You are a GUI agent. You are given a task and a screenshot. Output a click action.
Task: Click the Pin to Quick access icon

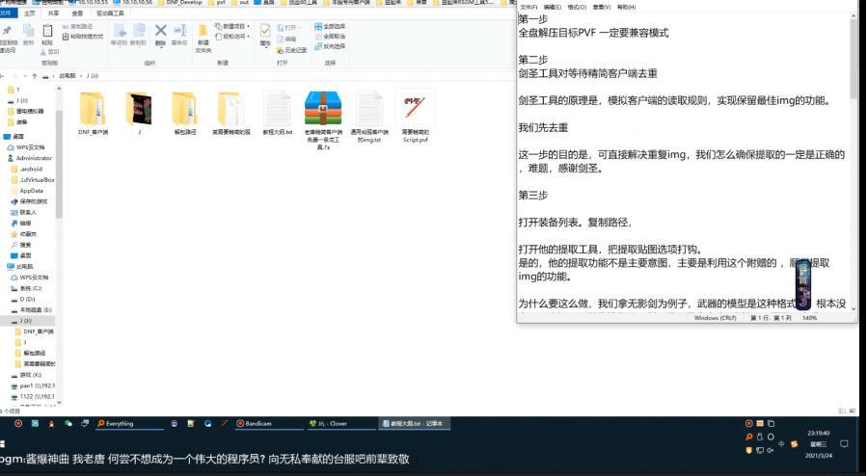pyautogui.click(x=8, y=32)
